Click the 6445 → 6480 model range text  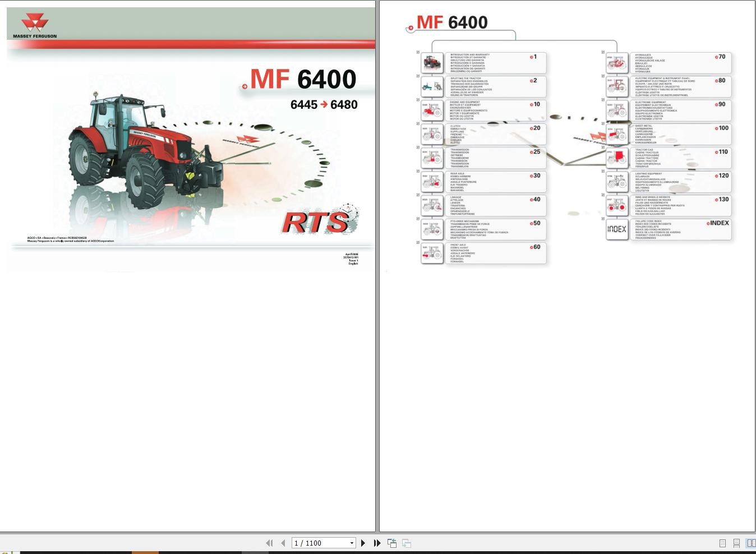pos(324,104)
